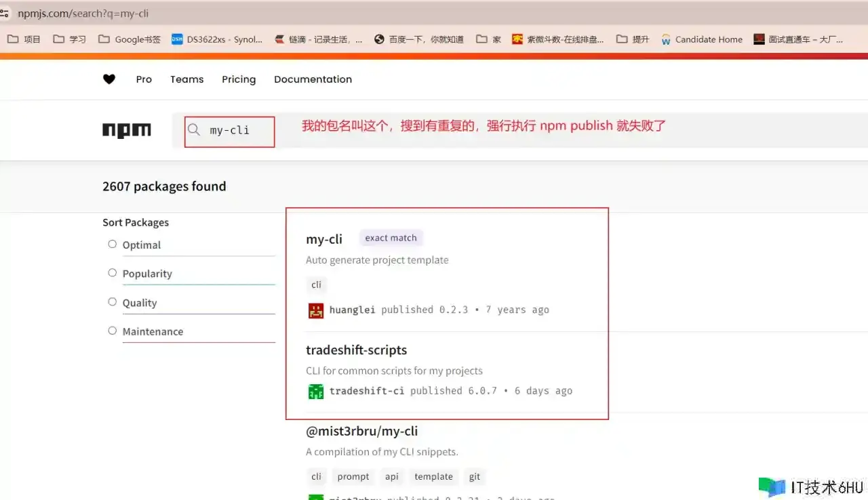Click the prompt keyword tag

[x=353, y=476]
